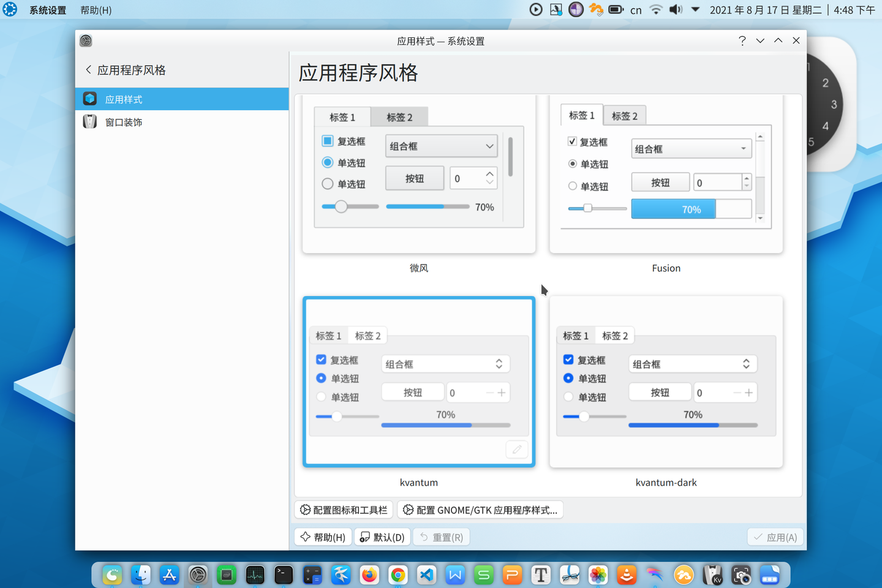Open the green CPU chip dock app
Screen dimensions: 882x588
[227, 575]
